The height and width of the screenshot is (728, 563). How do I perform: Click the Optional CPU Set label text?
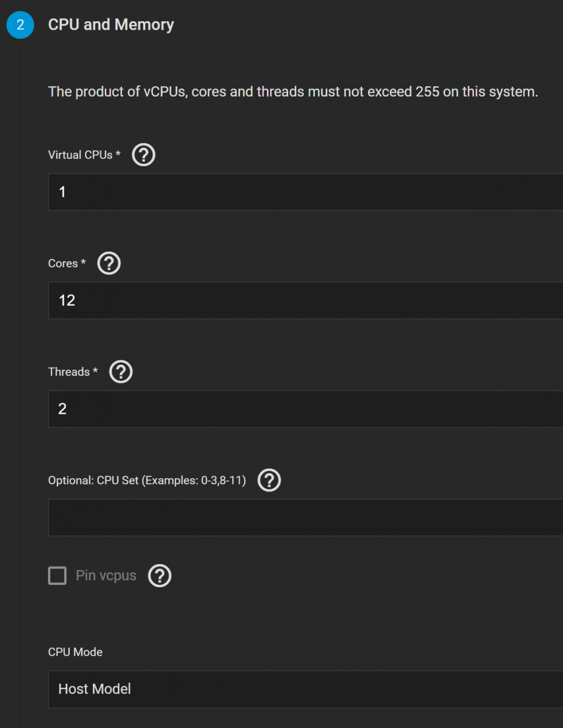pos(147,480)
